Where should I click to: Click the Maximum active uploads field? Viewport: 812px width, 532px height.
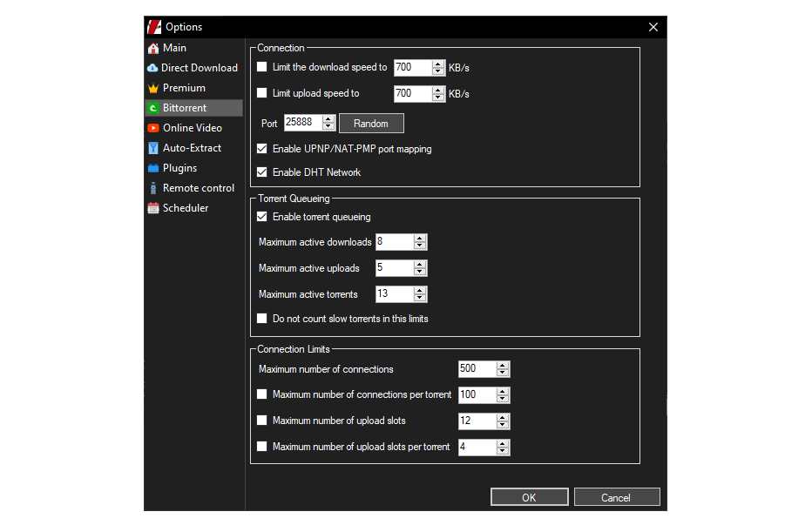coord(396,268)
